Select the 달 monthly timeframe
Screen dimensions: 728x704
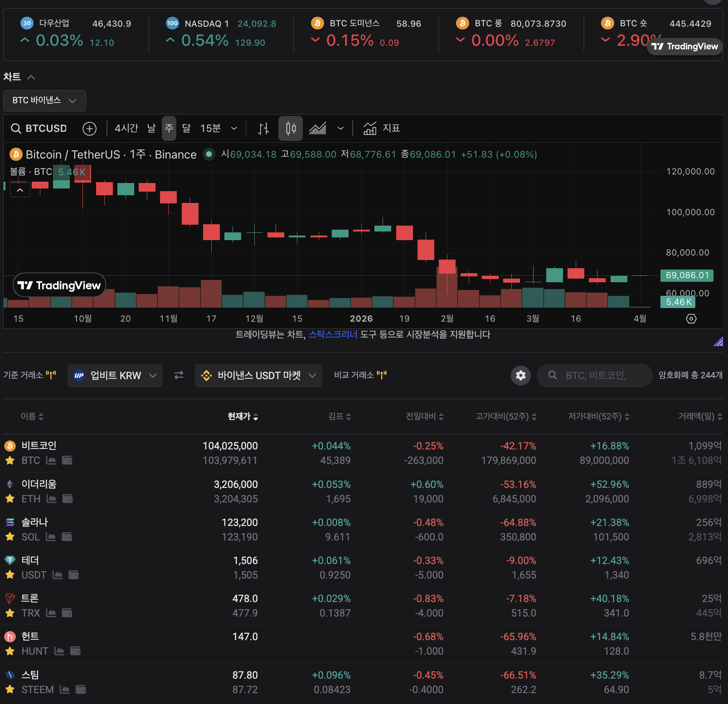(187, 129)
